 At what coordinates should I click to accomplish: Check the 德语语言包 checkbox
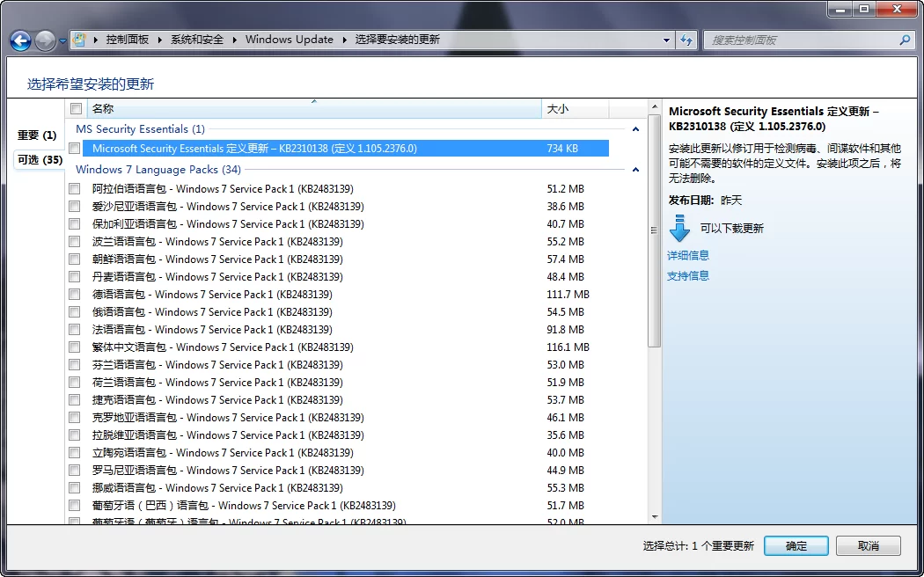[x=74, y=295]
